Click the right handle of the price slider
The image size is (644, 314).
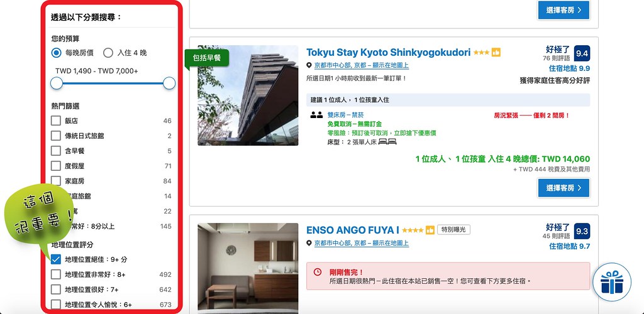point(169,83)
